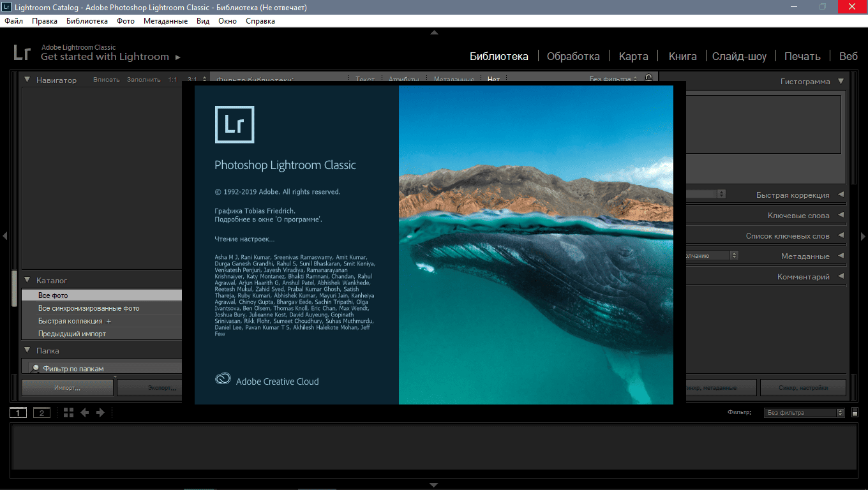Collapse the Папка panel

[x=27, y=350]
